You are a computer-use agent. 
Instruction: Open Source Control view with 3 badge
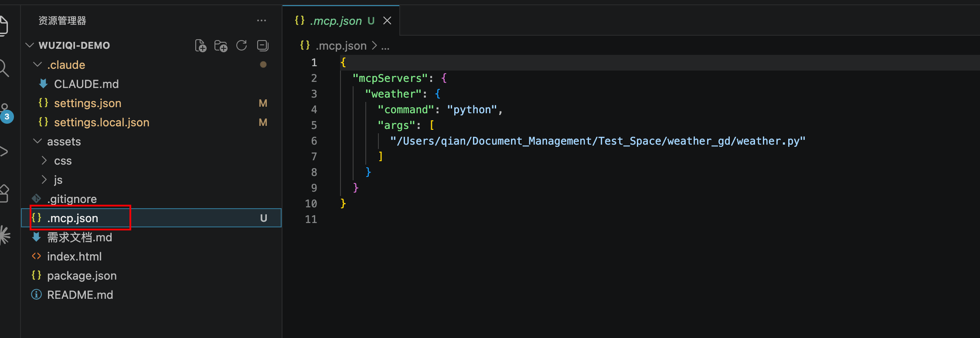(5, 112)
